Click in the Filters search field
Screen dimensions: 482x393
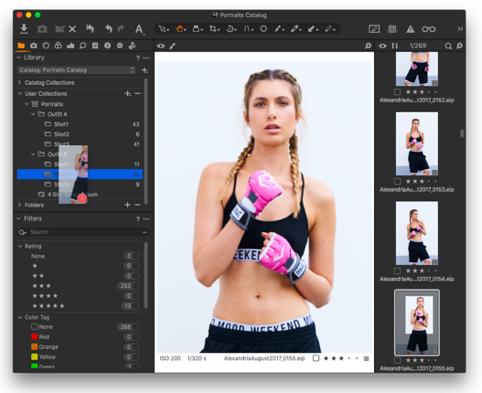pyautogui.click(x=83, y=232)
